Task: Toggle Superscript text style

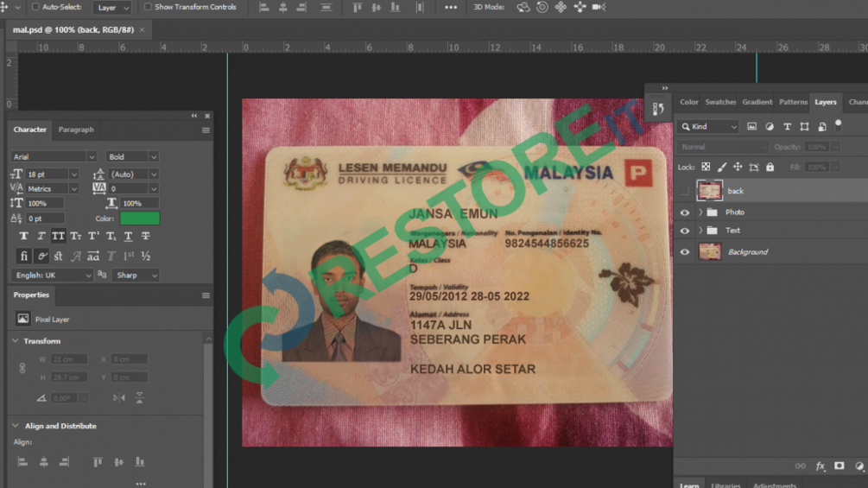Action: (x=93, y=236)
